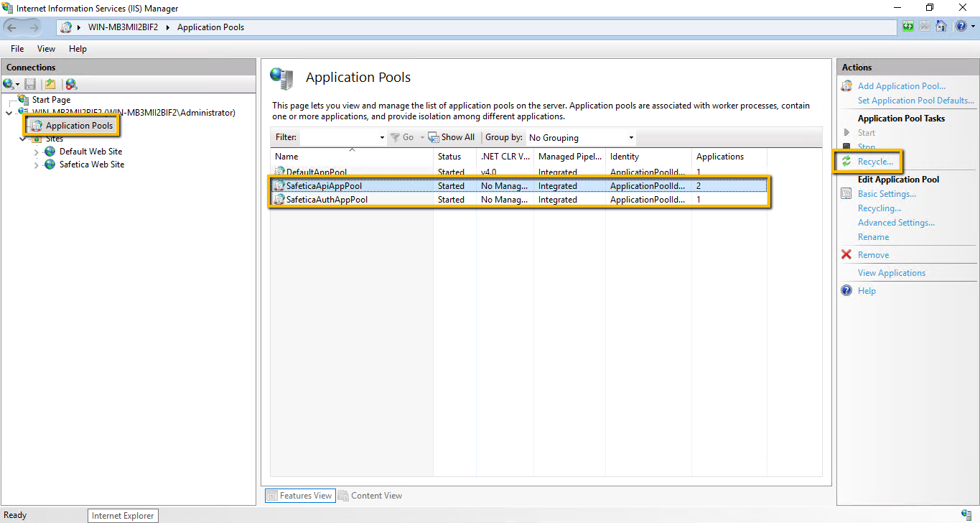Click the yellow folder icon in Connections toolbar
This screenshot has height=523, width=980.
(50, 84)
